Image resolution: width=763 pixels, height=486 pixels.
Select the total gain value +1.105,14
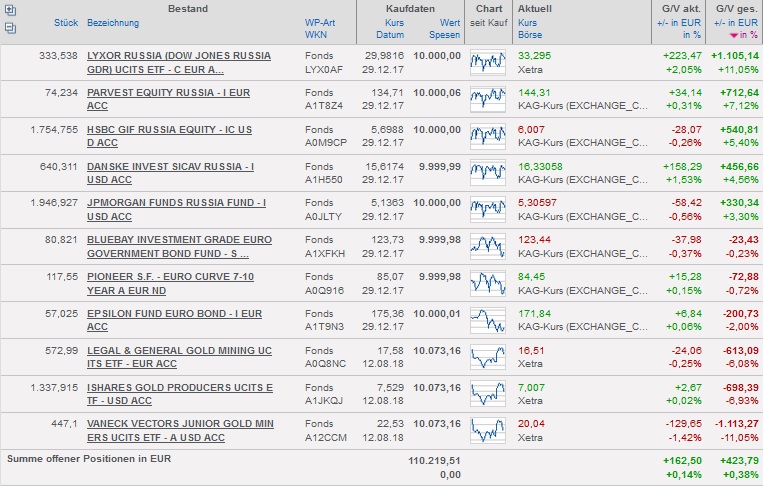click(735, 55)
